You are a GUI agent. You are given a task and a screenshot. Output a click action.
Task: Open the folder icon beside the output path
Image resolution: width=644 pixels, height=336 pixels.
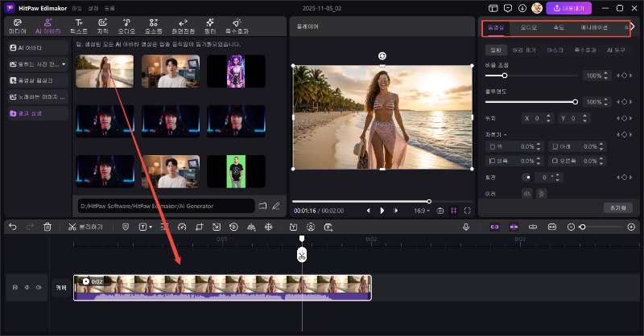262,207
